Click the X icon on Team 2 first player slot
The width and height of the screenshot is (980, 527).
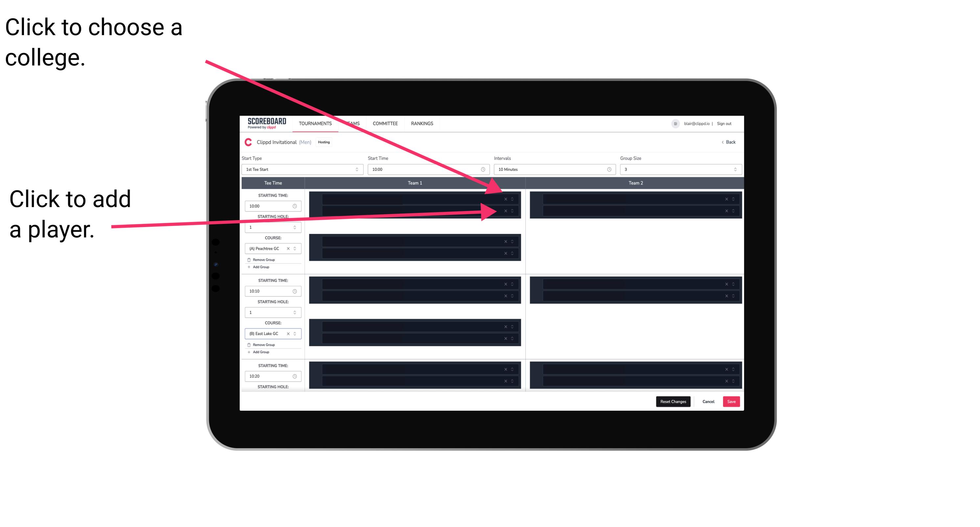(x=725, y=199)
